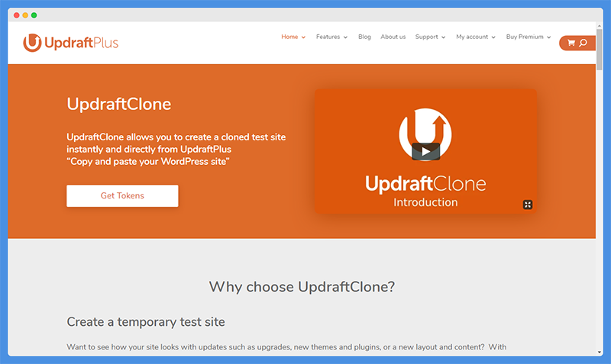Click the UpdraftPlus logo
This screenshot has height=364, width=611.
[x=70, y=43]
